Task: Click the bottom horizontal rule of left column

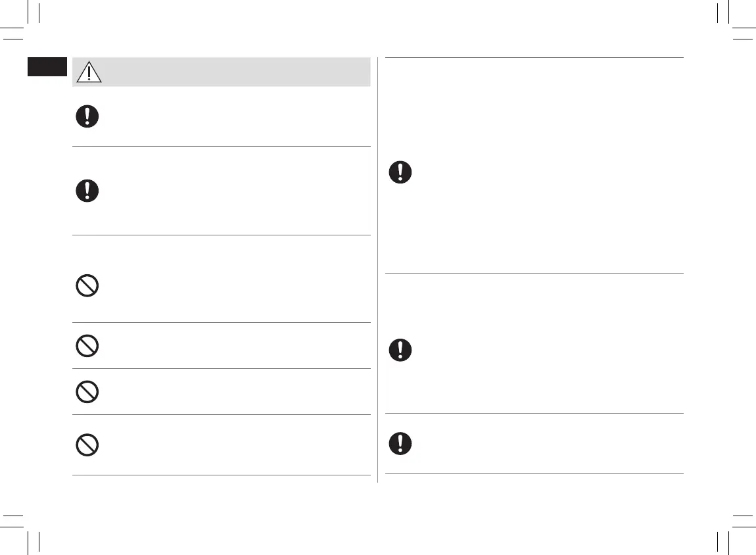Action: tap(221, 475)
